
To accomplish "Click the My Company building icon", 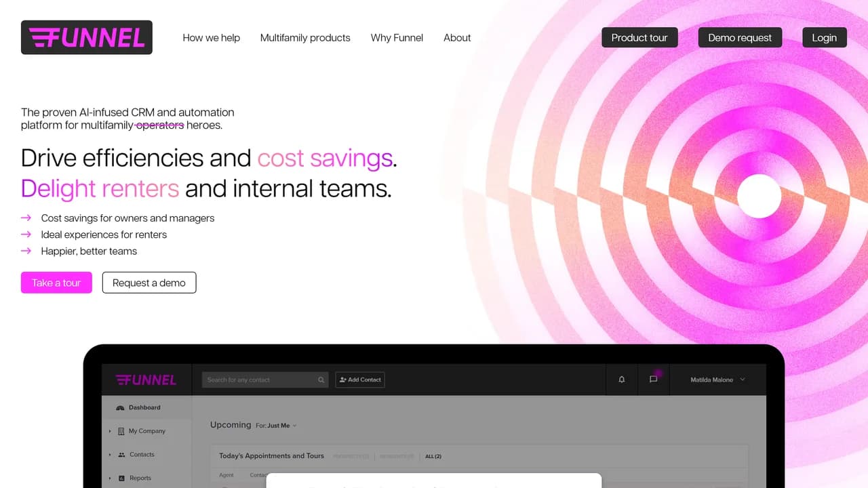I will coord(121,431).
